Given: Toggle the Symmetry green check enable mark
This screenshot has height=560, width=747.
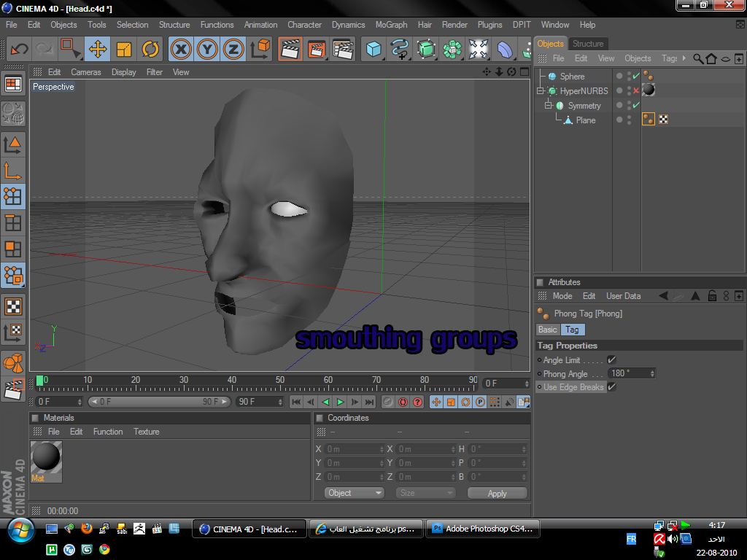Looking at the screenshot, I should click(636, 105).
